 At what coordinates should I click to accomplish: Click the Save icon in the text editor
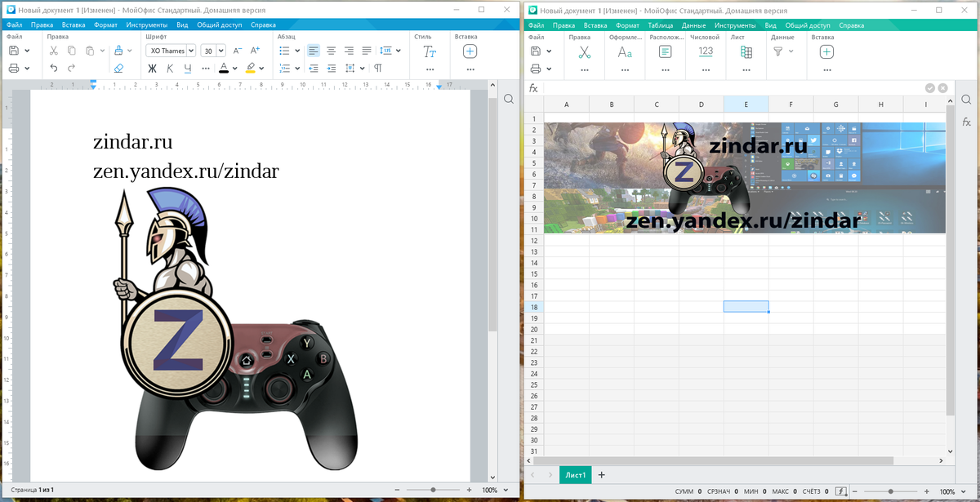[x=14, y=51]
